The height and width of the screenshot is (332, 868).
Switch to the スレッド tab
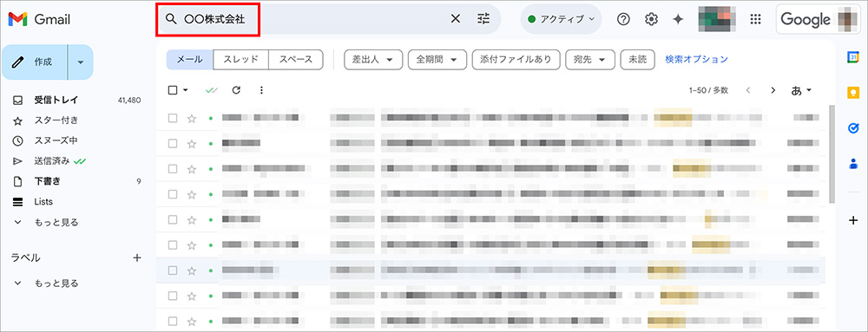click(240, 60)
